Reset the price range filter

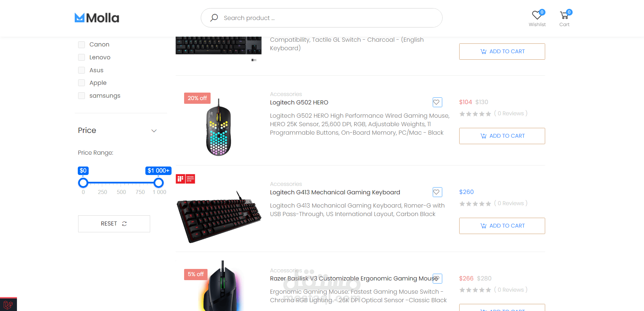114,224
